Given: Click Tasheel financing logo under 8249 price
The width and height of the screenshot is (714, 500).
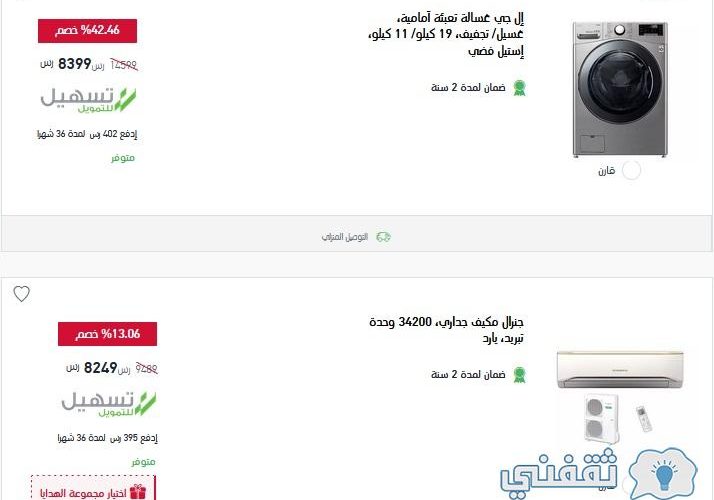Looking at the screenshot, I should pos(108,404).
